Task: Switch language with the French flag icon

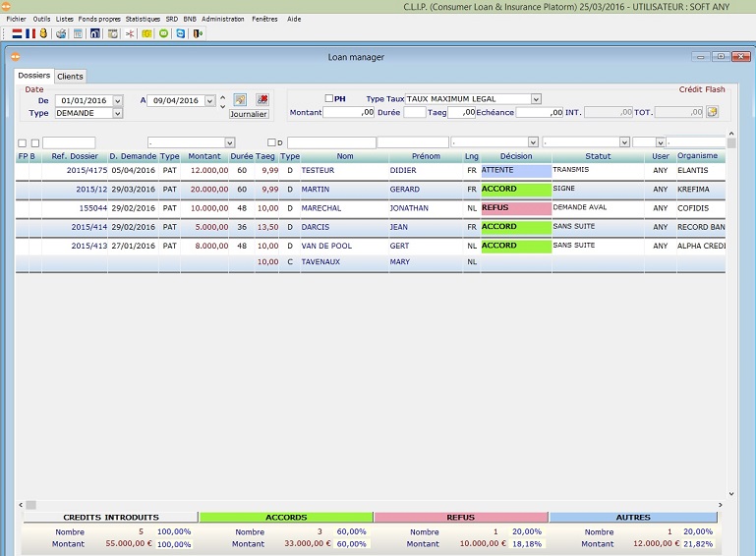Action: [30, 33]
